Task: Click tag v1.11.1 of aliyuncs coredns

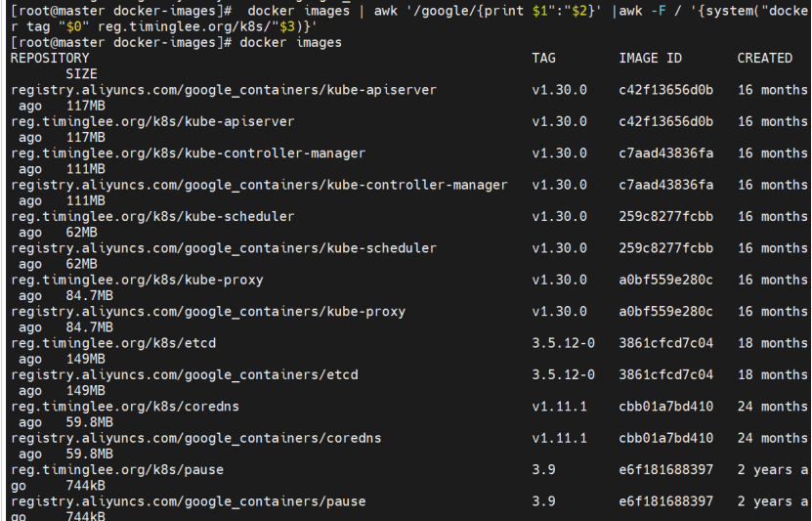Action: [559, 438]
